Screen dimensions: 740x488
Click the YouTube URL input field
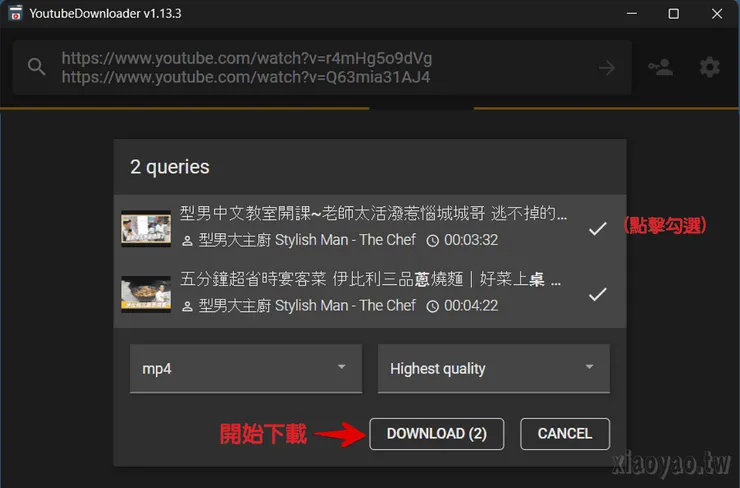[x=322, y=67]
